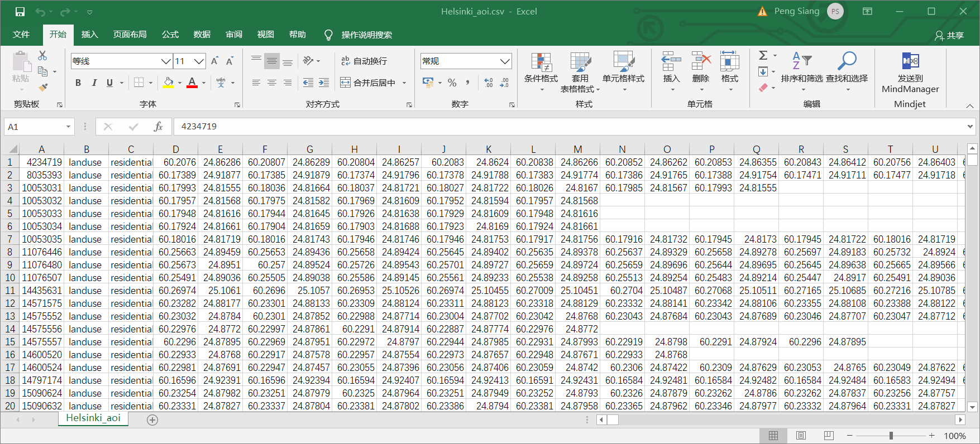
Task: Click the Paste clipboard icon
Action: [21, 60]
